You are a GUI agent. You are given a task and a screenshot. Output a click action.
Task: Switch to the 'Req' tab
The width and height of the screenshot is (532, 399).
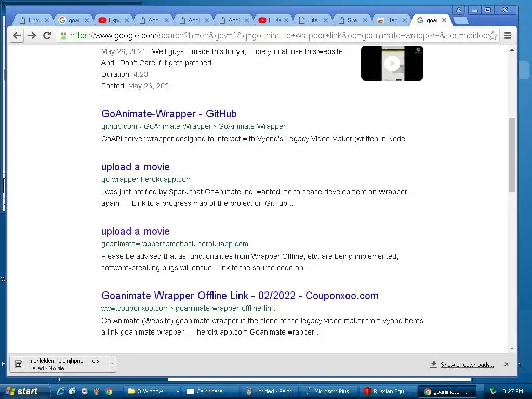pos(392,20)
